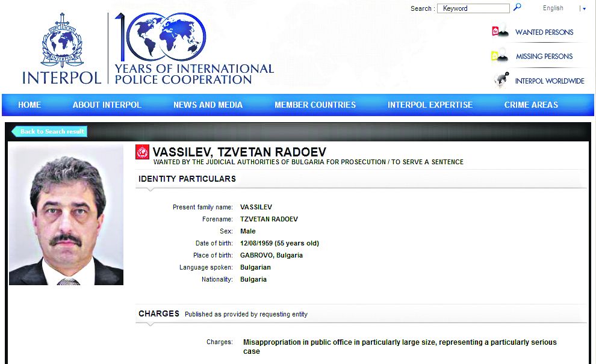
Task: Open the CRIME AREAS menu
Action: tap(531, 105)
